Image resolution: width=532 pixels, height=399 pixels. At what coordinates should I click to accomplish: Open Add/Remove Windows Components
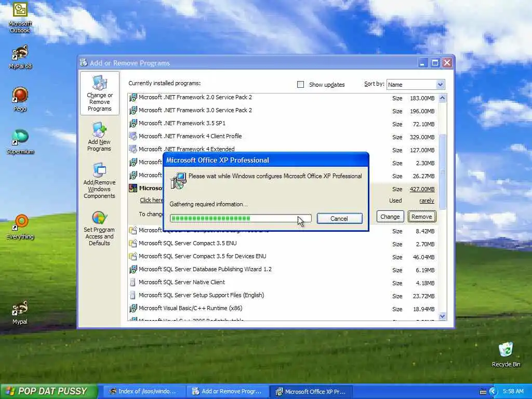pyautogui.click(x=99, y=180)
